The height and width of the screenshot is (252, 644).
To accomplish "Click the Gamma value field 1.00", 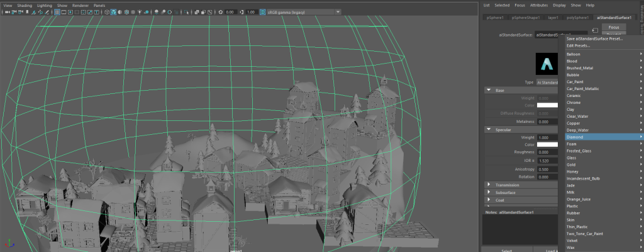I will click(252, 12).
